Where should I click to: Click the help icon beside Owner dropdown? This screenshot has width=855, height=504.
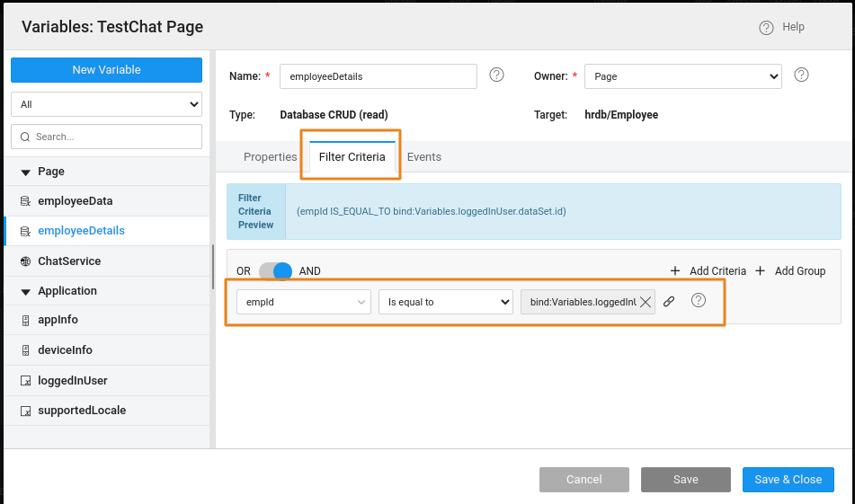point(801,75)
